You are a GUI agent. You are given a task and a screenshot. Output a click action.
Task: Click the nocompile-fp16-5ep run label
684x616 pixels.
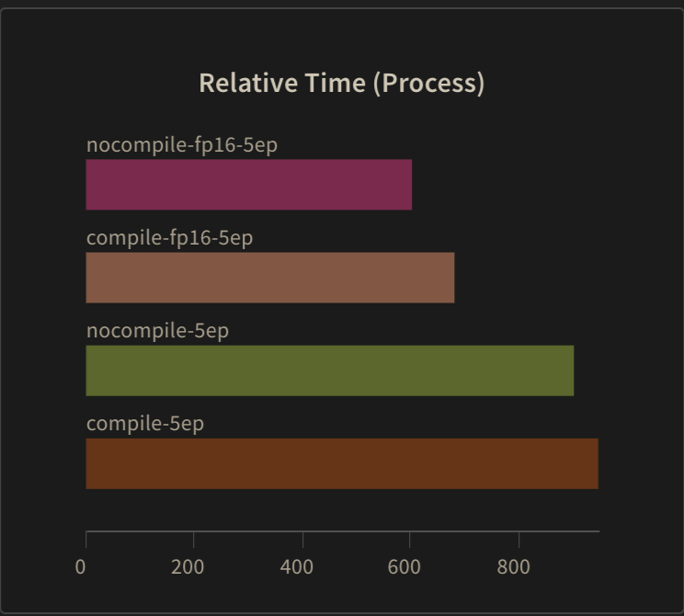click(182, 144)
